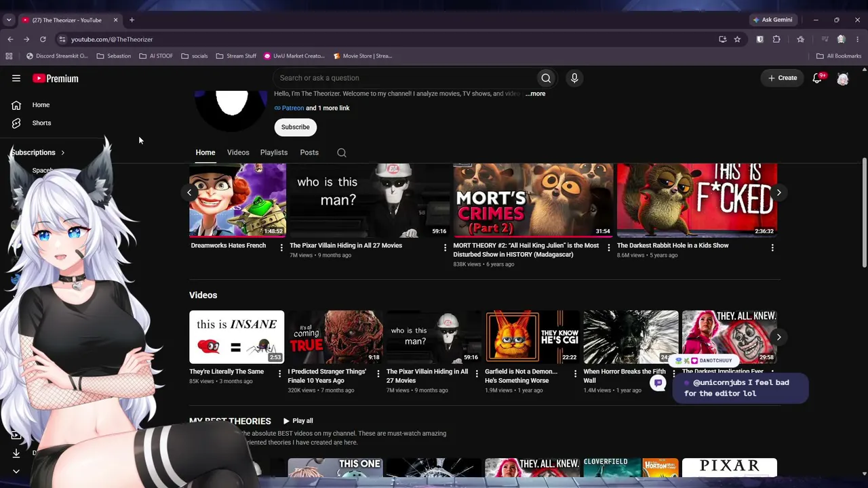Viewport: 868px width, 488px height.
Task: Open the Stream Stuff bookmark folder
Action: (x=236, y=56)
